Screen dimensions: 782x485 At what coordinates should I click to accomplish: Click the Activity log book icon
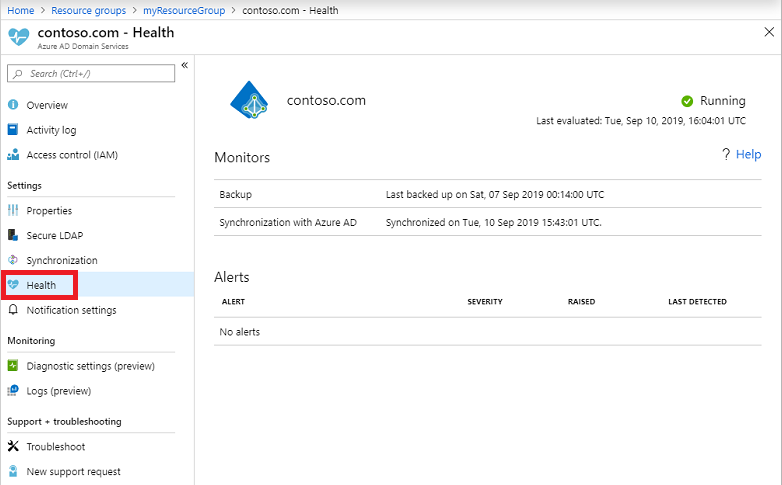point(13,130)
